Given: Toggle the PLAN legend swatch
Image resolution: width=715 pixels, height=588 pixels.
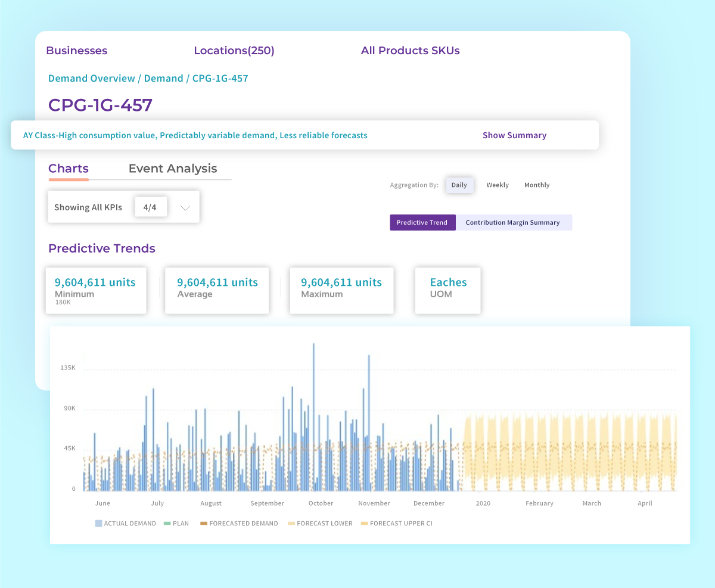Looking at the screenshot, I should click(169, 522).
